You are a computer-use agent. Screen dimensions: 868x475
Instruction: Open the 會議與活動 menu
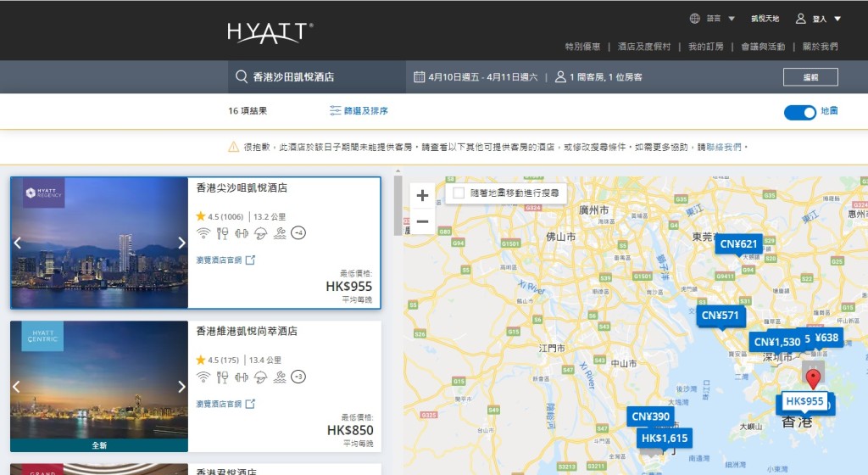[763, 47]
